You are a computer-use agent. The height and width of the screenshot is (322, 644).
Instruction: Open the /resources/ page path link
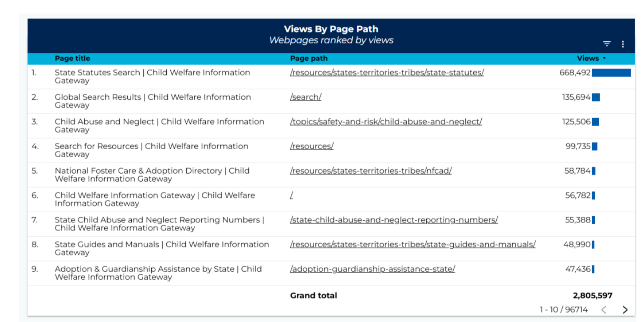point(311,146)
